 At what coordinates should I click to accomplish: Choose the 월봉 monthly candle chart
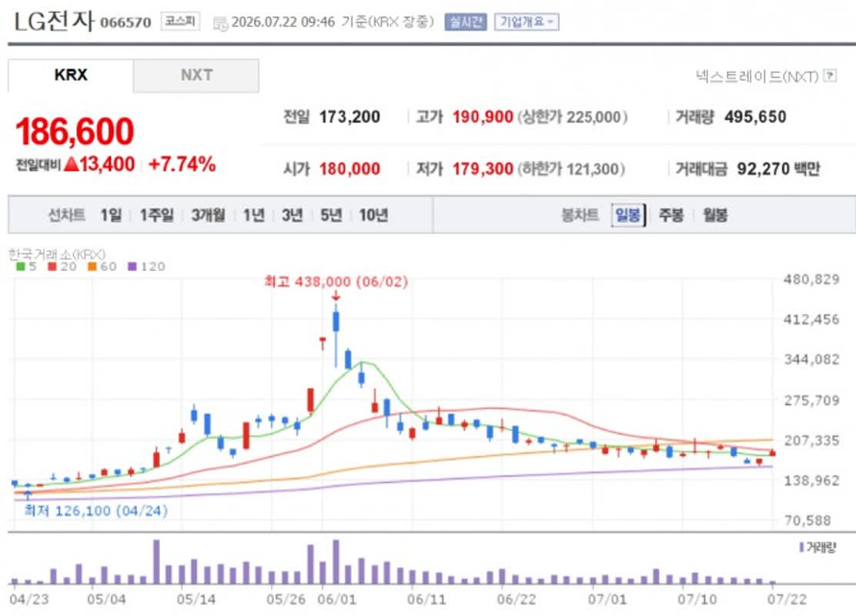(x=714, y=215)
